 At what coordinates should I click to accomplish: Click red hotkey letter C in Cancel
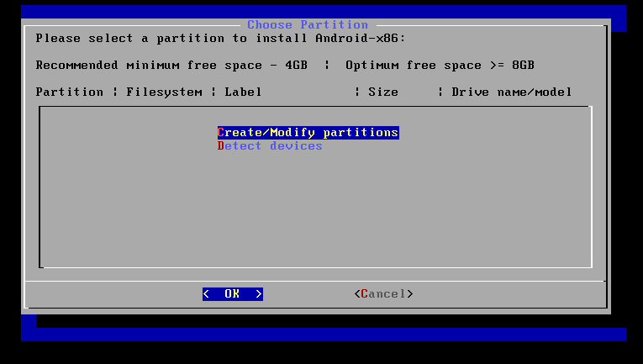(x=364, y=294)
